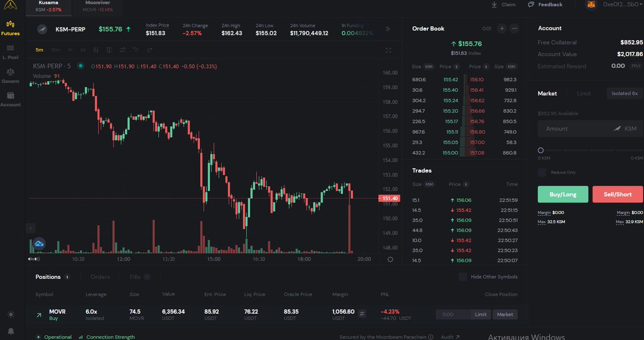This screenshot has height=340, width=644.
Task: Open the Govern sidebar section
Action: 10,76
